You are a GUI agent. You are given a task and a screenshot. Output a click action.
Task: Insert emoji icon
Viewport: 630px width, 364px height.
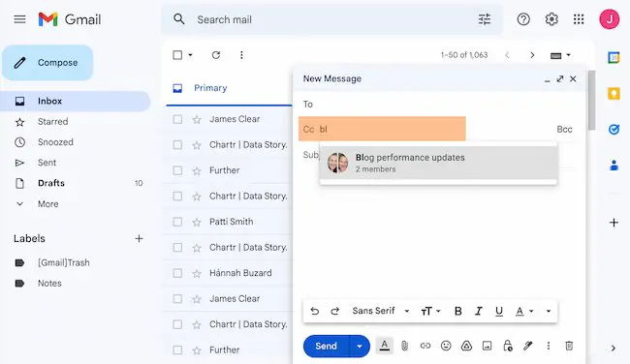click(446, 346)
